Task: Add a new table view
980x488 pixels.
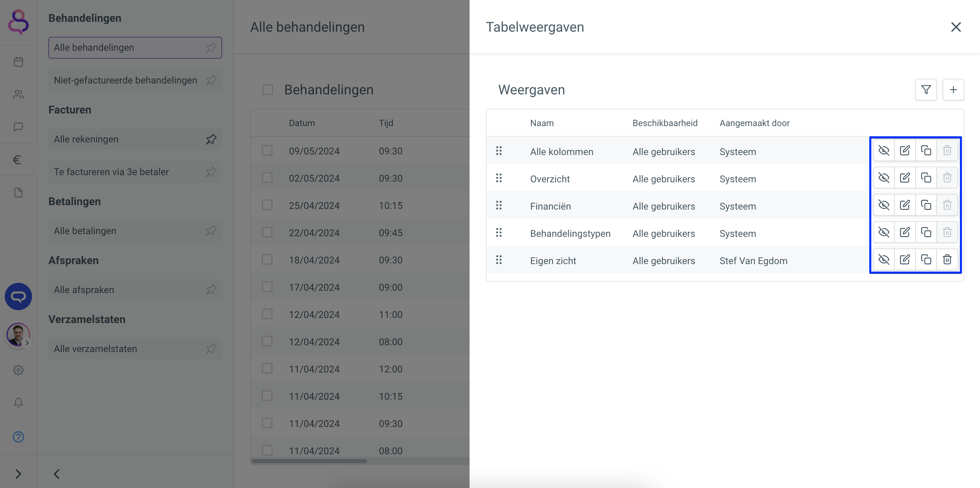Action: click(x=953, y=90)
